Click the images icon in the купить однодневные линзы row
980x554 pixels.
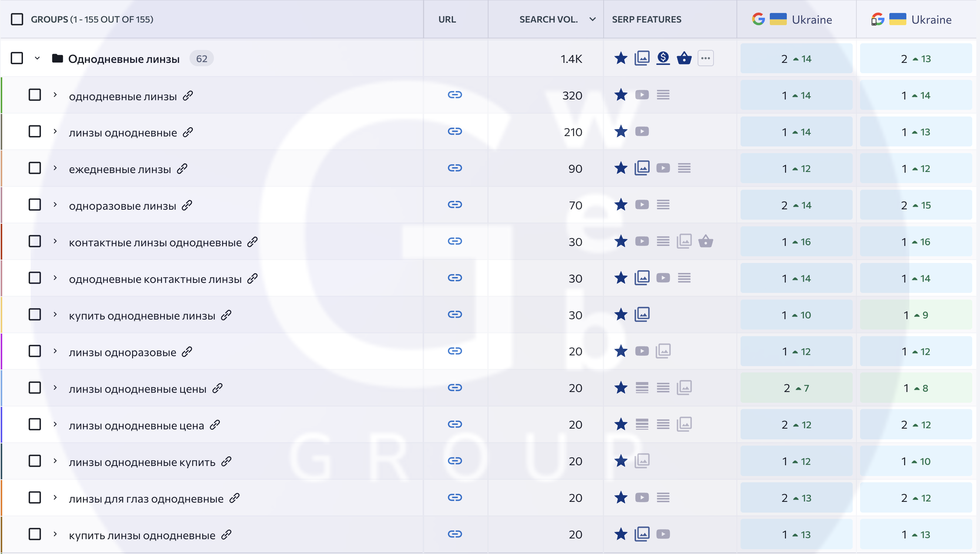(x=642, y=315)
